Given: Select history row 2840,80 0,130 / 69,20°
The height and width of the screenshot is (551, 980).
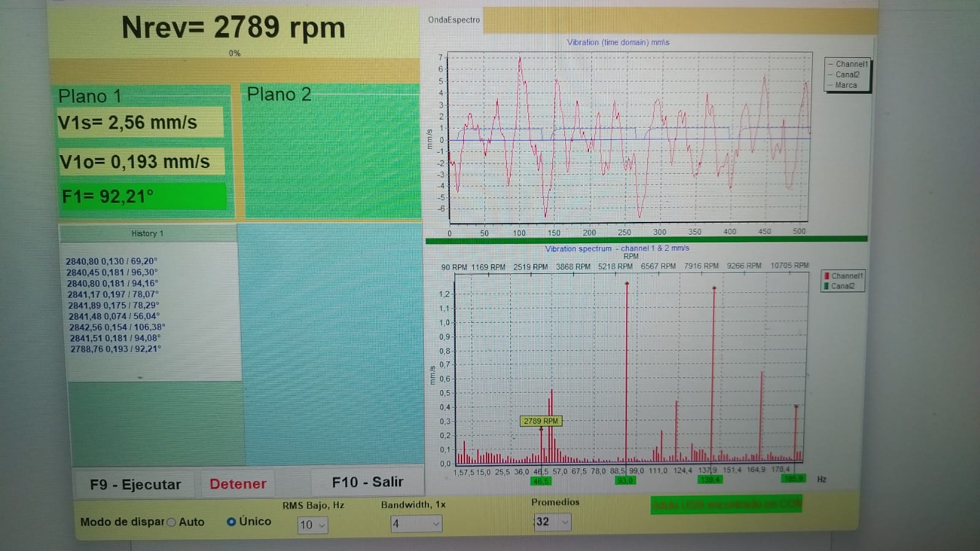Looking at the screenshot, I should pyautogui.click(x=111, y=261).
